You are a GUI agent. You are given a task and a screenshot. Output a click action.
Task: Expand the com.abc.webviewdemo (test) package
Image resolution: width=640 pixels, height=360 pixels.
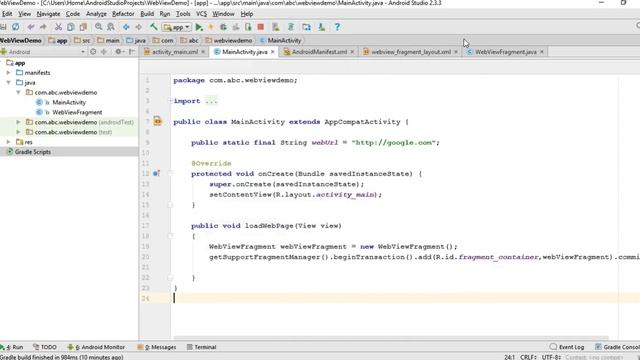[18, 132]
